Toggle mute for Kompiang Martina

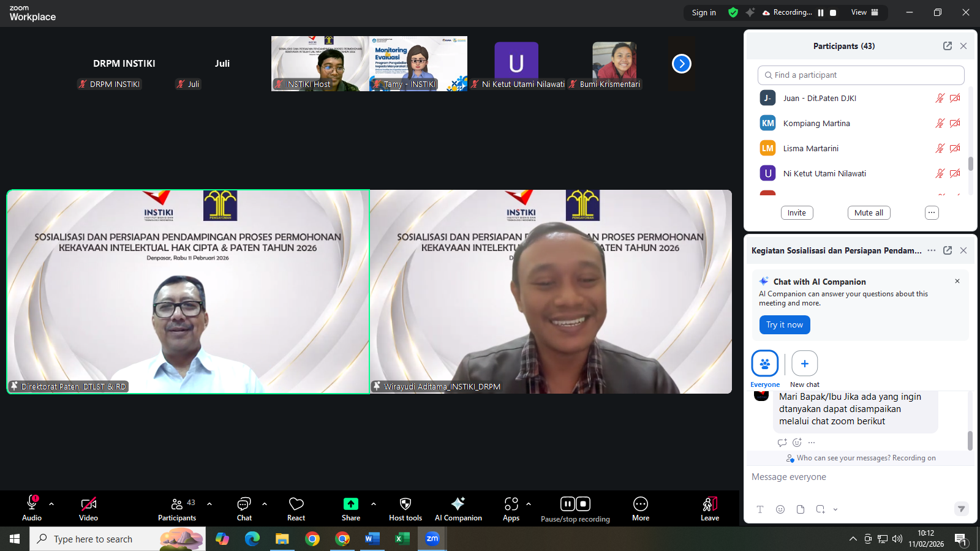[940, 123]
